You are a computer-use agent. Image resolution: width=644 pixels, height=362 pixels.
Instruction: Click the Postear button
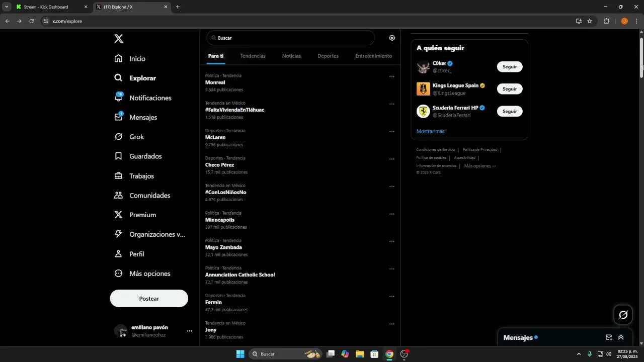tap(149, 299)
